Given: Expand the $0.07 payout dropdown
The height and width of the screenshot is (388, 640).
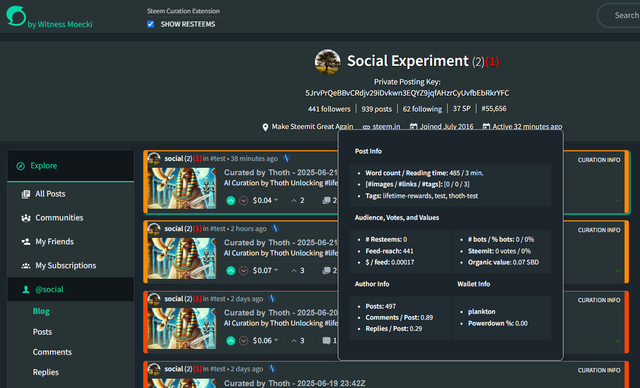Looking at the screenshot, I should (x=276, y=270).
